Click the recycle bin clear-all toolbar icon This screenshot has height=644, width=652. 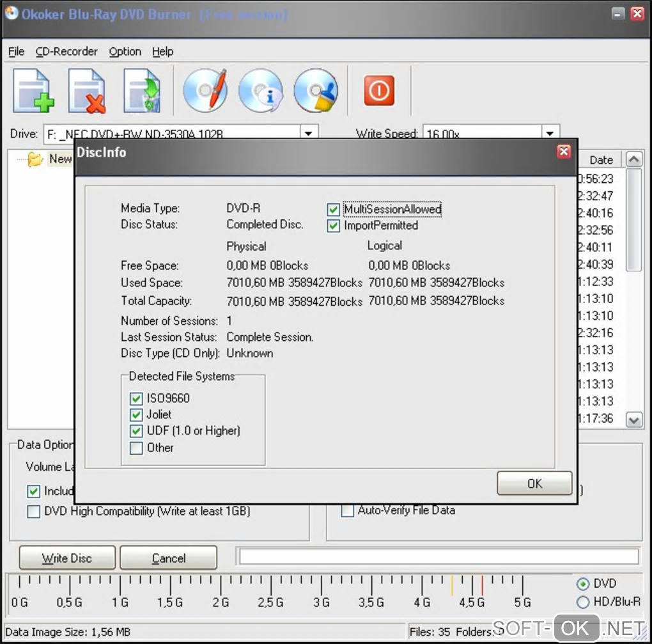143,91
